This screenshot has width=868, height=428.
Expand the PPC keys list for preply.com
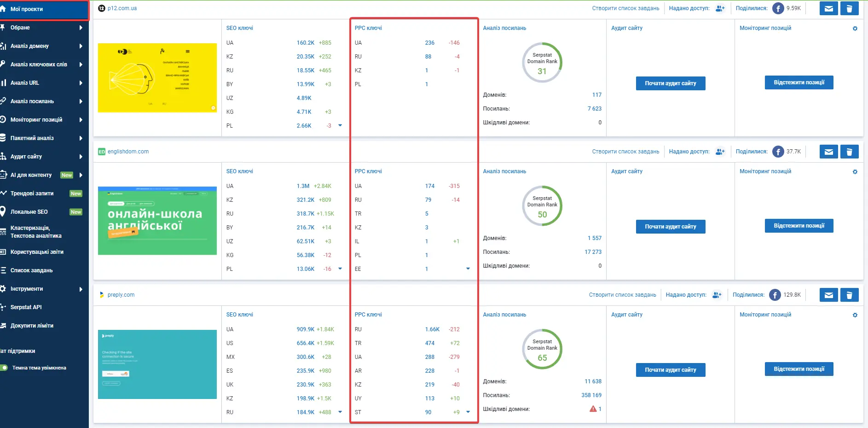(x=468, y=412)
